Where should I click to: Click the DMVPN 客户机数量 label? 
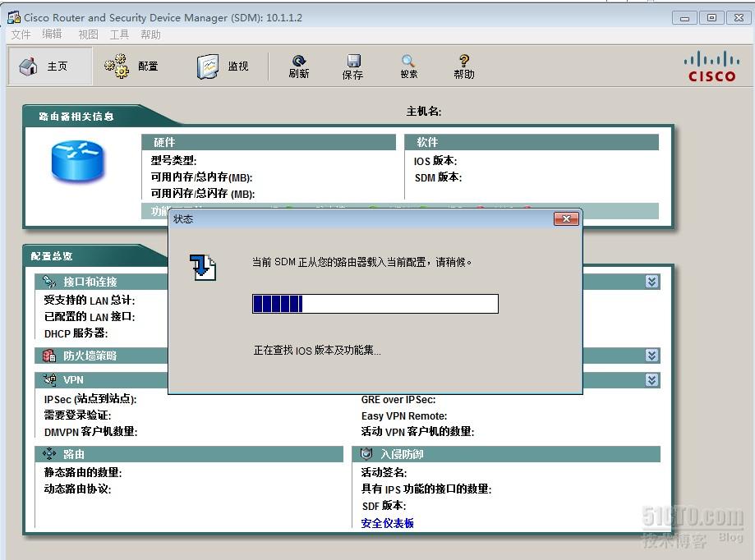coord(91,432)
